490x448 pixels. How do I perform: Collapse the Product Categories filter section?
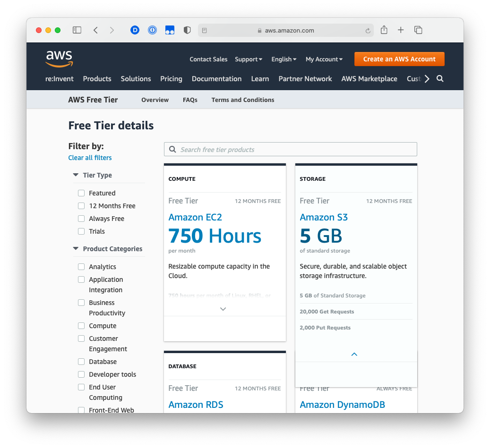[76, 248]
